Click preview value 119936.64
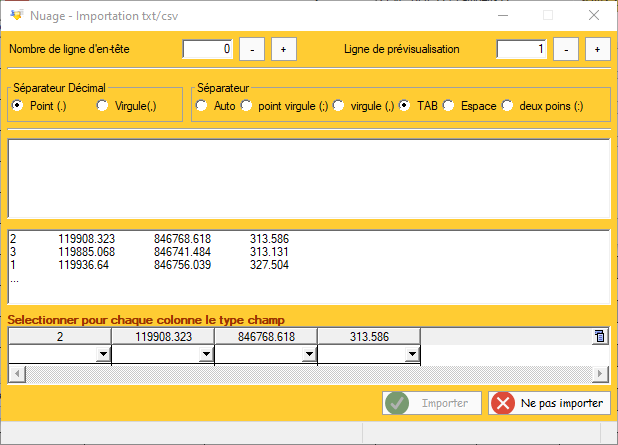The image size is (618, 445). (x=84, y=265)
